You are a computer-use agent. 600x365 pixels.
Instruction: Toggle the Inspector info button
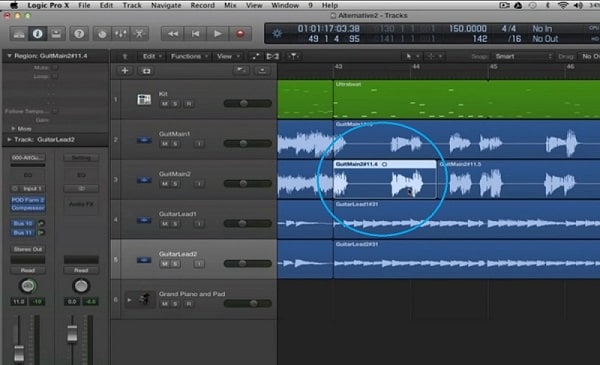(38, 34)
